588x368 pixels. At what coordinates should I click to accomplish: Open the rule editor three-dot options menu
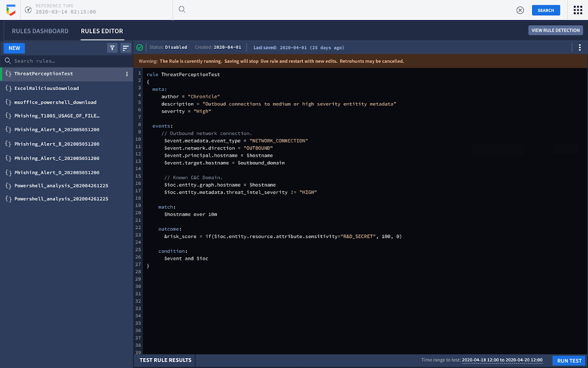[580, 48]
